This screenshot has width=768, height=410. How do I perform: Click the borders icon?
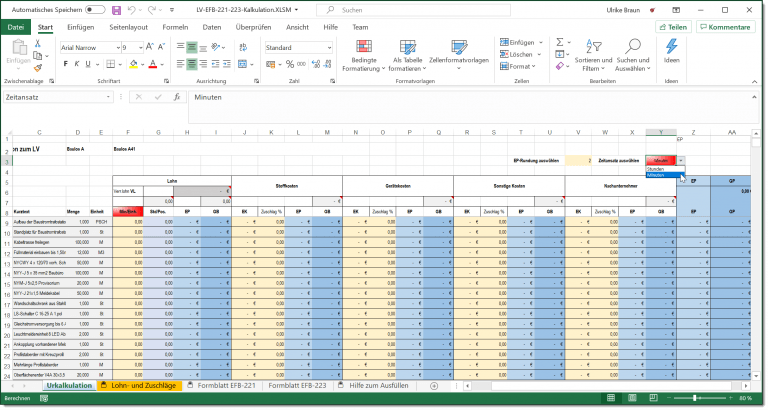tap(111, 64)
